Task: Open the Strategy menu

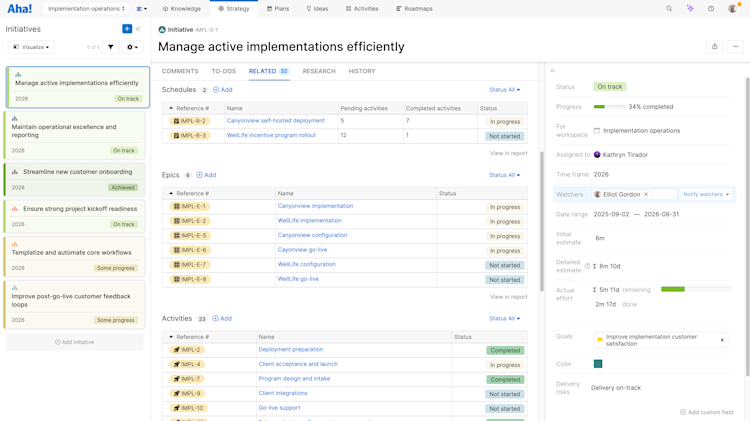Action: (x=234, y=9)
